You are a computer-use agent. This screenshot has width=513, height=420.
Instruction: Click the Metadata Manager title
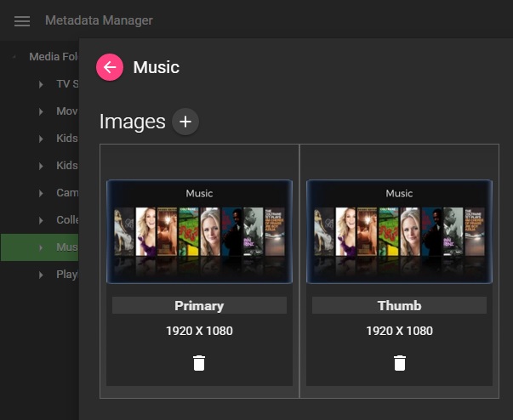point(99,20)
